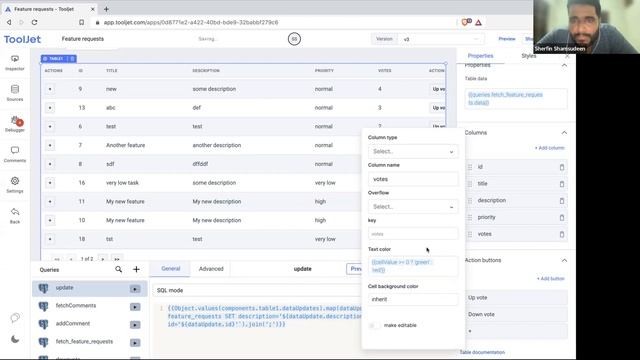
Task: Edit the Table data query field
Action: coord(516,99)
